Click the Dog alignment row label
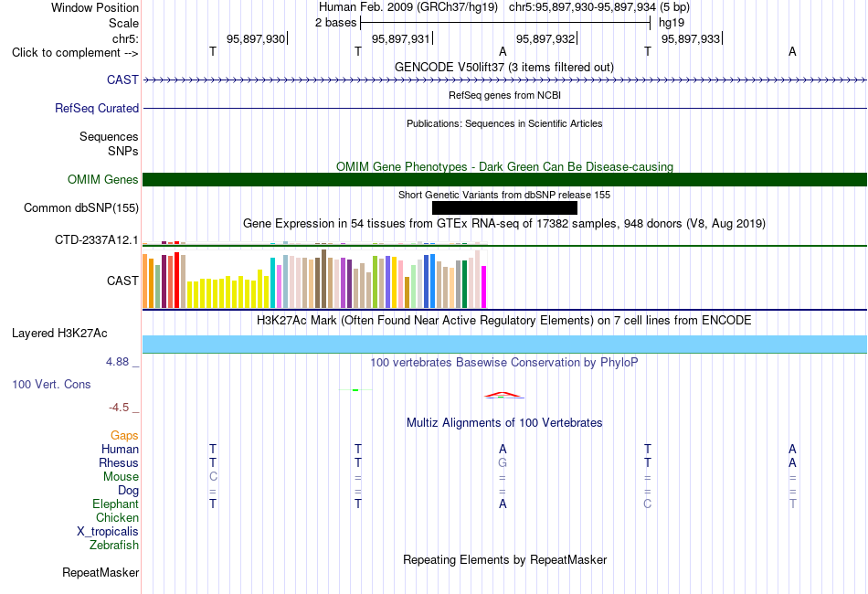This screenshot has height=594, width=868. (128, 491)
